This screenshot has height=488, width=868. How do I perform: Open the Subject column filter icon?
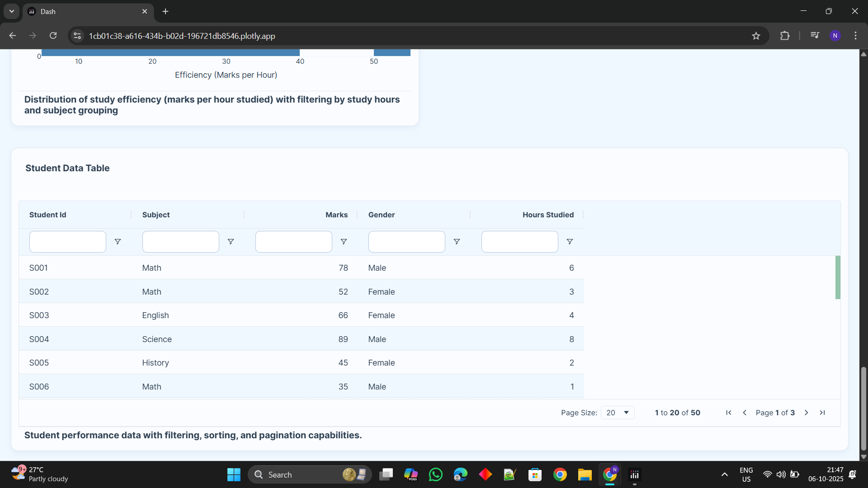tap(231, 242)
